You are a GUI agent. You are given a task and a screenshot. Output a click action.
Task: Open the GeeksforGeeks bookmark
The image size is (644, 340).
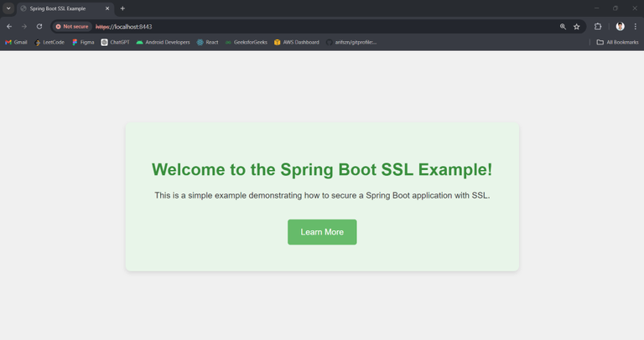246,42
